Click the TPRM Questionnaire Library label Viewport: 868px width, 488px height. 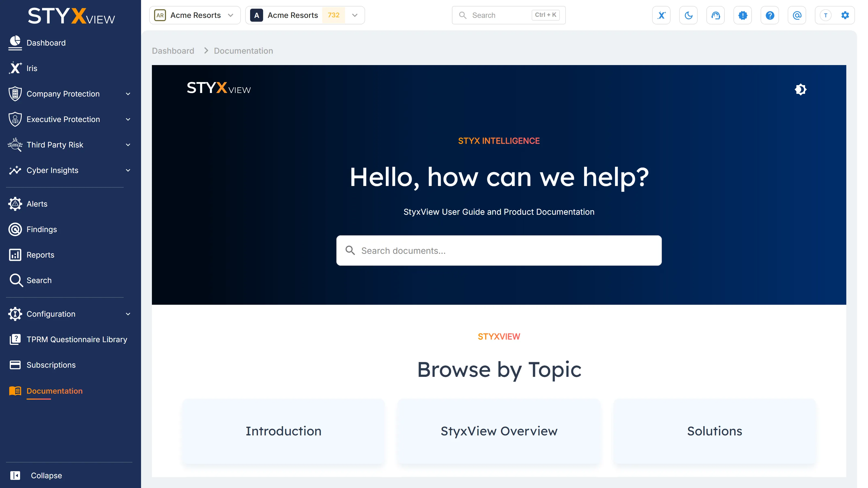point(77,339)
